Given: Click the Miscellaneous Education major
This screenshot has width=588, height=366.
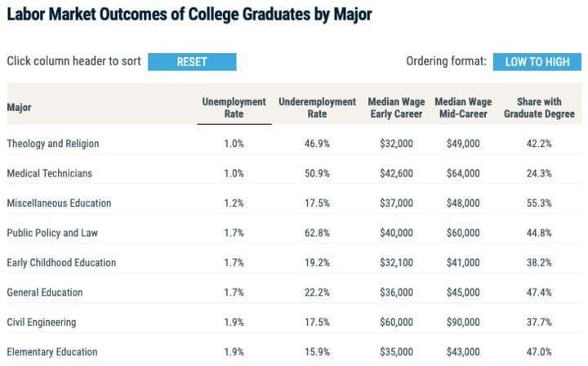Looking at the screenshot, I should click(59, 203).
